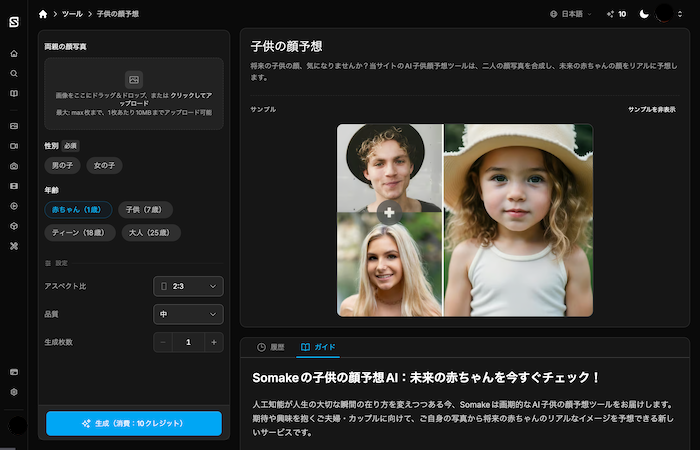Switch to the 履歴 tab
This screenshot has width=700, height=450.
pos(271,347)
